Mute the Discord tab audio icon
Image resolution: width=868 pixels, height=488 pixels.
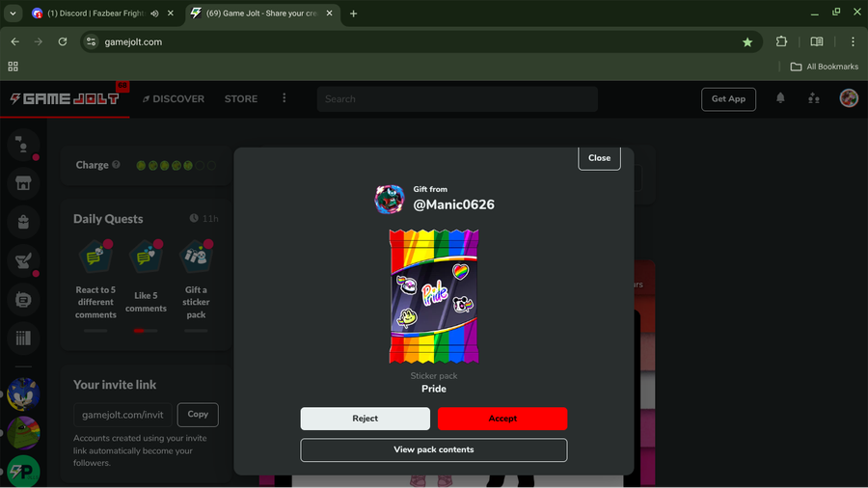(154, 14)
